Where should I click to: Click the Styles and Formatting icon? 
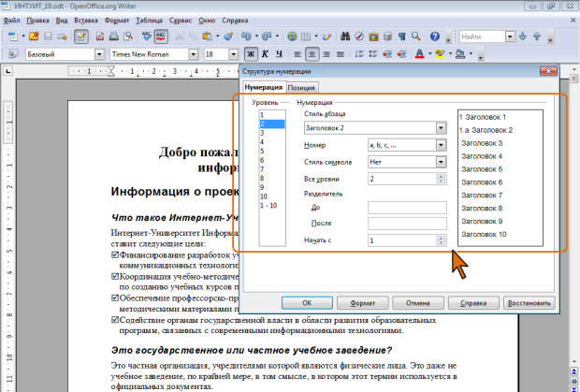pyautogui.click(x=13, y=54)
